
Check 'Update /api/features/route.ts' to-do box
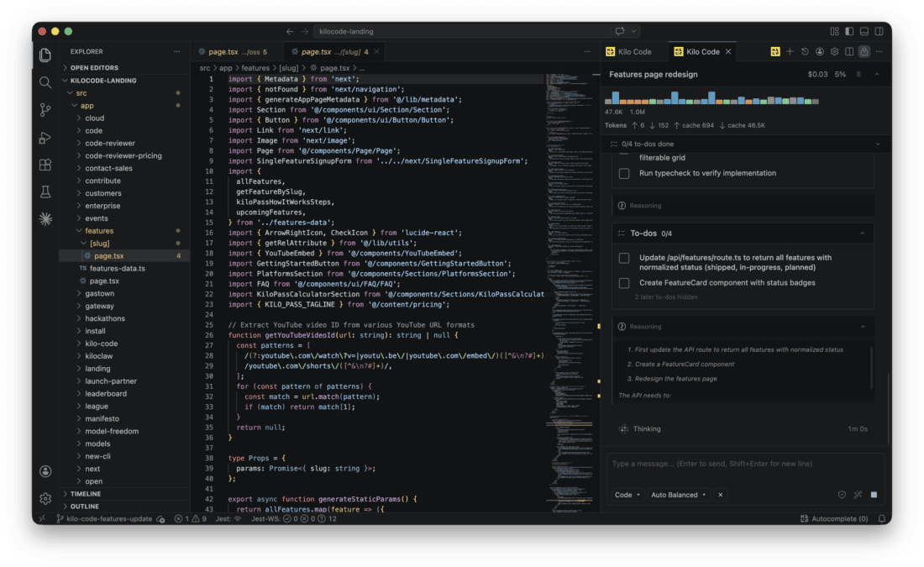pyautogui.click(x=624, y=258)
